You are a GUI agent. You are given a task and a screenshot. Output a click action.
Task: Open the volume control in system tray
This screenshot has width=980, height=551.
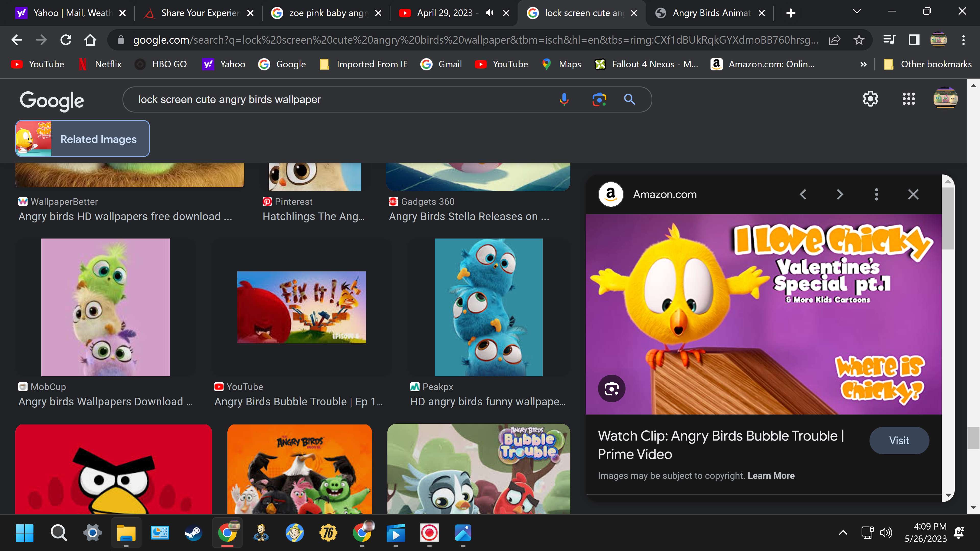pos(886,532)
